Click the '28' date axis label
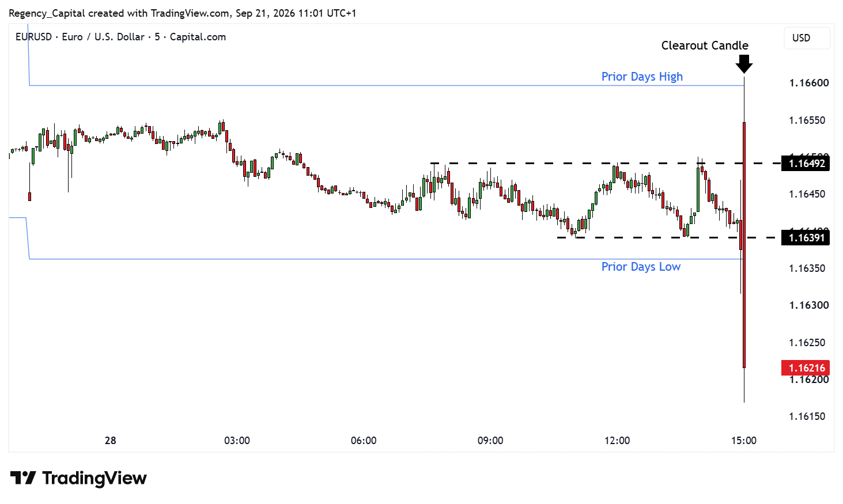This screenshot has width=843, height=504. click(x=110, y=441)
